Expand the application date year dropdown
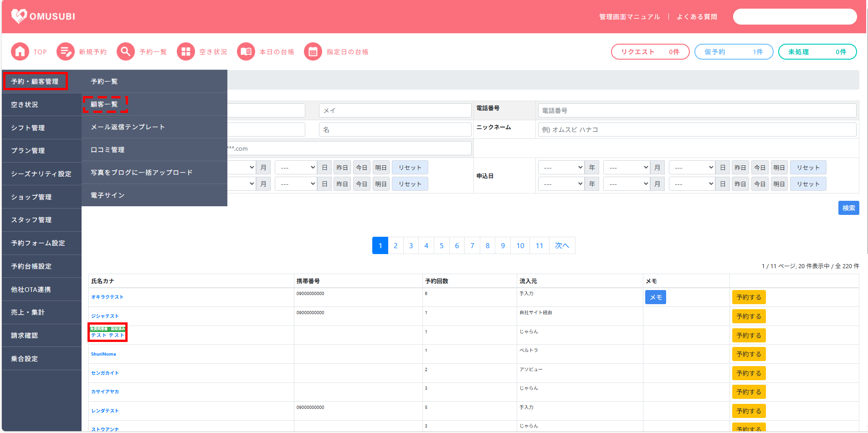The width and height of the screenshot is (868, 433). [x=561, y=168]
